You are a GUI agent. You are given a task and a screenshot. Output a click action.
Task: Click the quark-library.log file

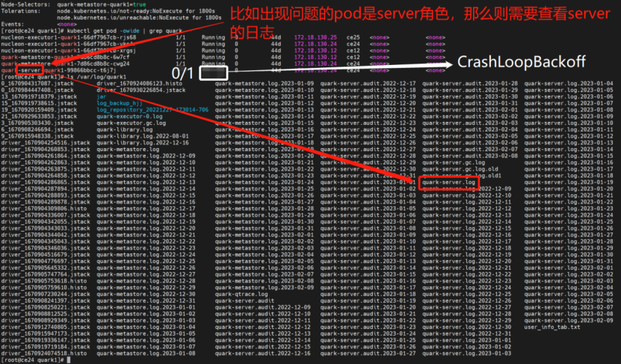click(x=124, y=129)
